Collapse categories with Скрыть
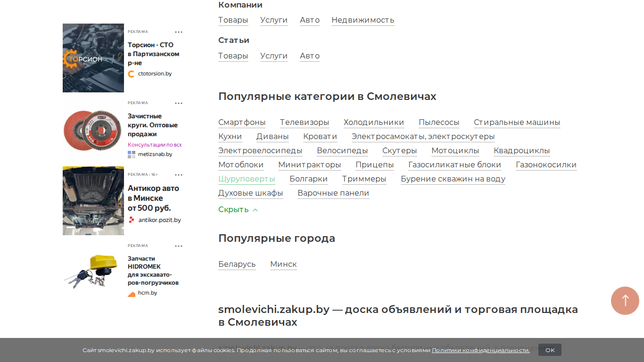 [x=238, y=210]
